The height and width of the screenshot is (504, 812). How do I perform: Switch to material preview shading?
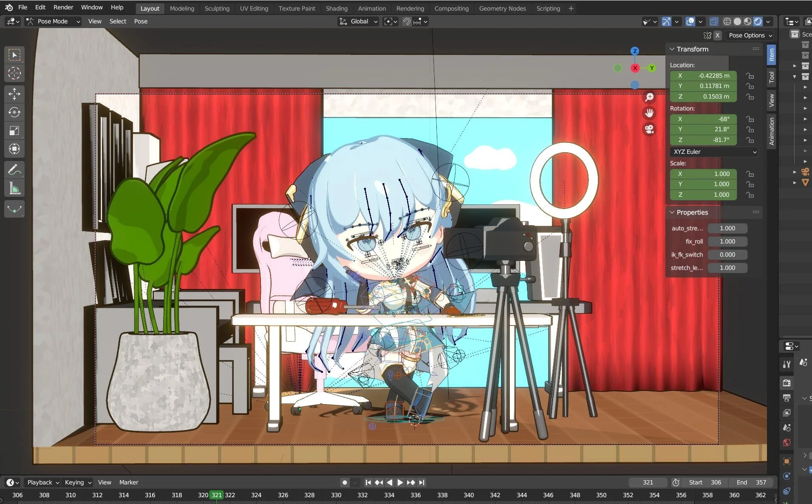tap(747, 21)
